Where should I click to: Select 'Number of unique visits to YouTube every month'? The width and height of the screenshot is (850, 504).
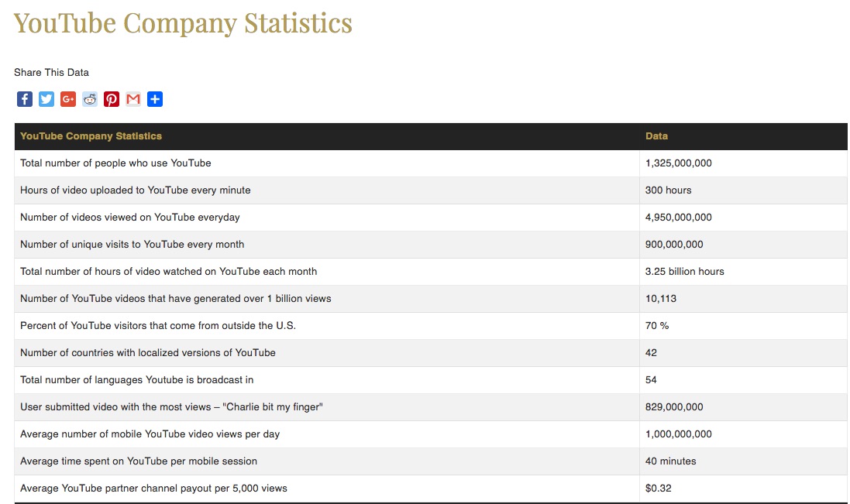point(132,244)
